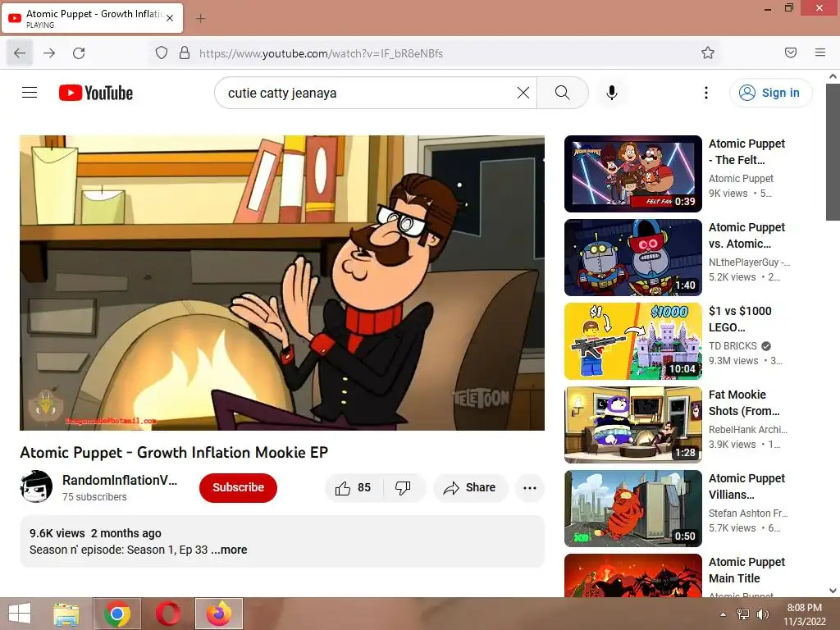Image resolution: width=840 pixels, height=630 pixels.
Task: Click RebelHank Archi... channel name
Action: tap(748, 430)
